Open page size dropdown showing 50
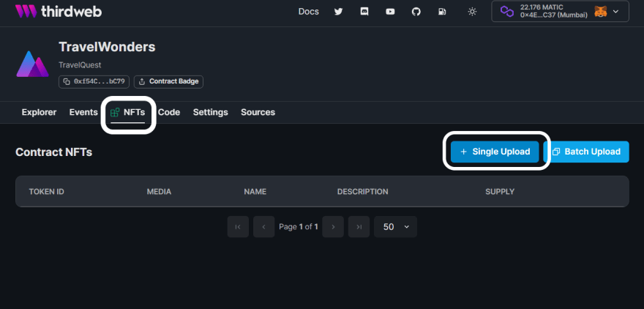The height and width of the screenshot is (309, 644). click(395, 227)
